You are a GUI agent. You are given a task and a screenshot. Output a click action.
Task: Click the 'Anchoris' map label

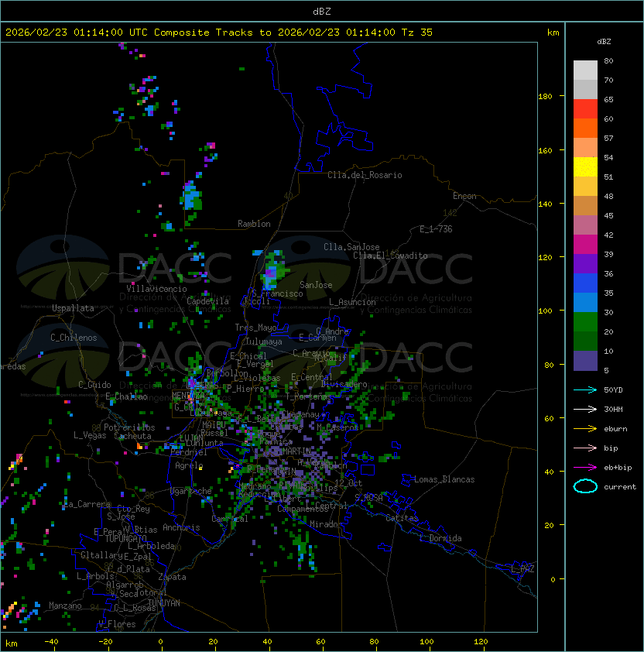coord(181,527)
